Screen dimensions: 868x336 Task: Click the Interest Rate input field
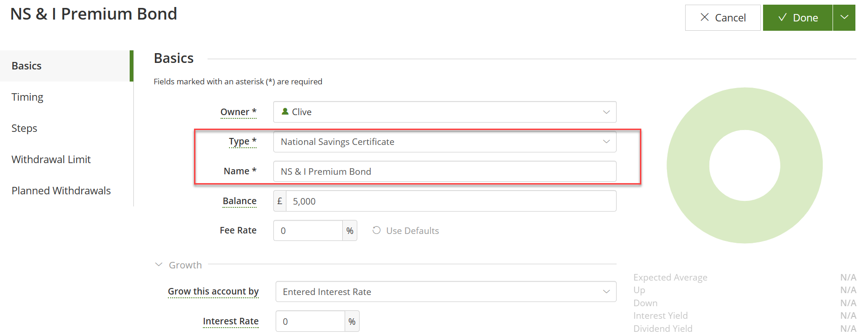tap(310, 321)
